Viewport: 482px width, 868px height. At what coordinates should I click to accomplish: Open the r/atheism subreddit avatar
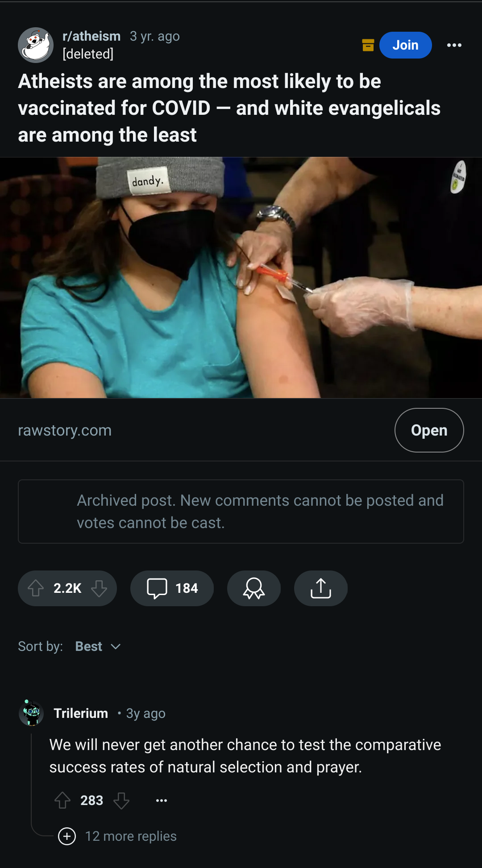(x=36, y=45)
